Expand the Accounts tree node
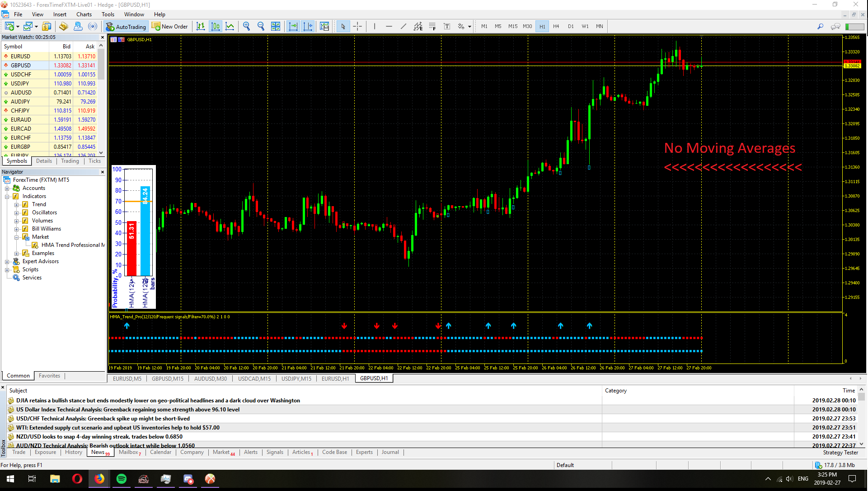This screenshot has height=491, width=868. click(7, 189)
